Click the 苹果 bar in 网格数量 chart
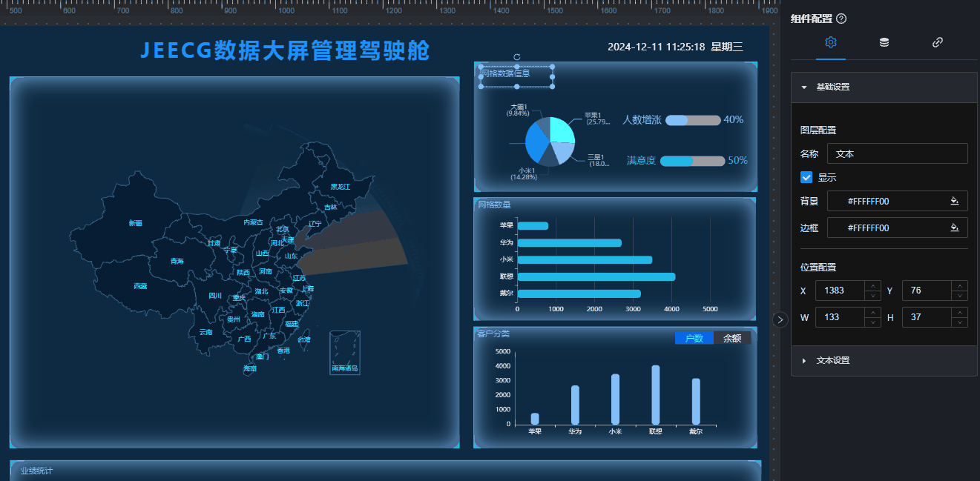 (x=533, y=225)
